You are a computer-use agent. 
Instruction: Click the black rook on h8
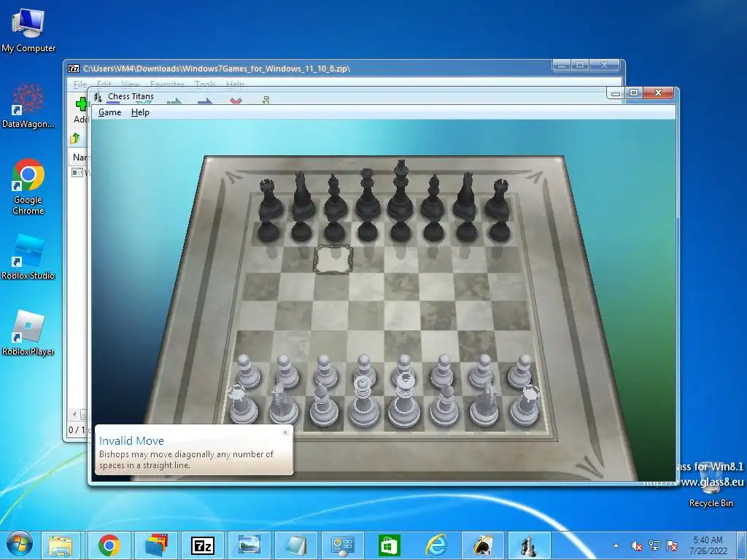[x=498, y=198]
